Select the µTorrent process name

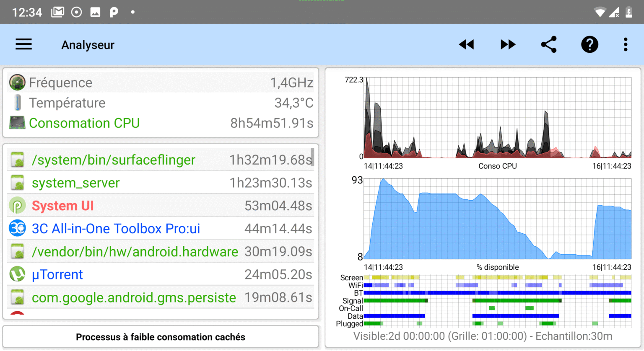(57, 275)
